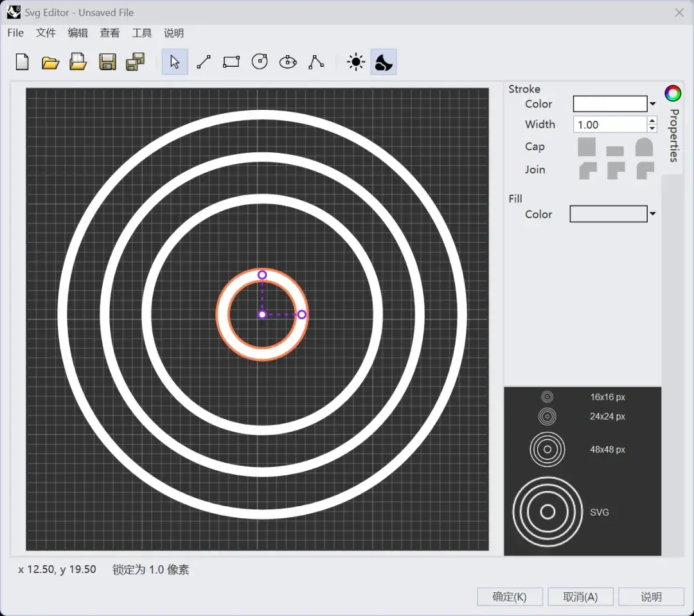This screenshot has height=616, width=694.
Task: Create a new blank file
Action: pyautogui.click(x=22, y=62)
